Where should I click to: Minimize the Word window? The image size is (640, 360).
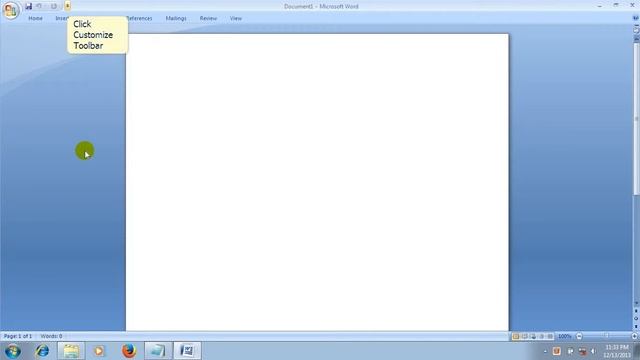point(600,6)
